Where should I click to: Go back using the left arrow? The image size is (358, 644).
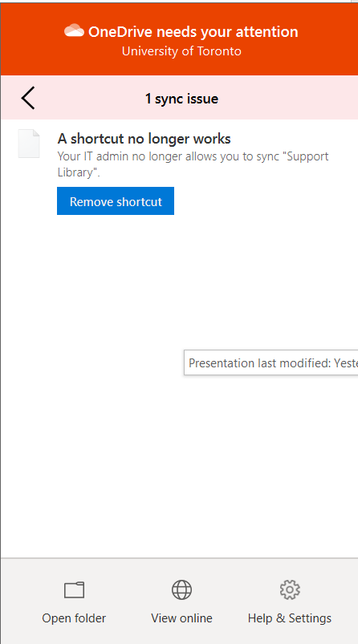pos(28,98)
